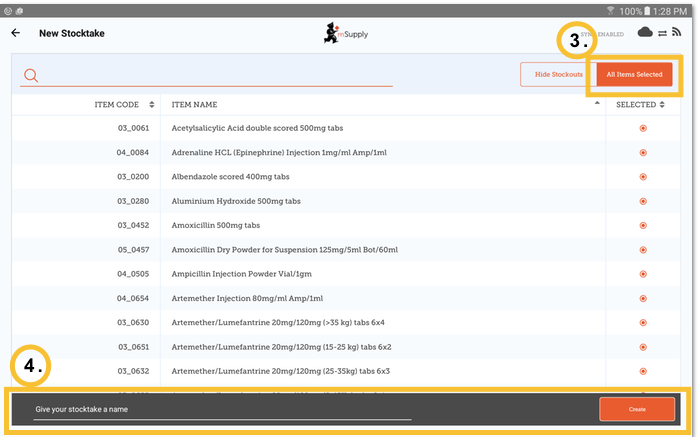Select the Albendazole scored 400mg tabs row
The image size is (700, 437).
(300, 177)
